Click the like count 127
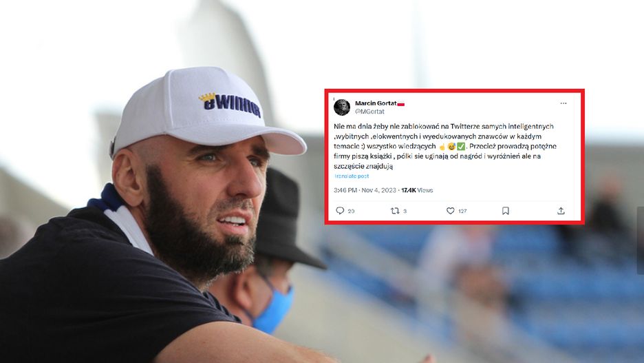Screen dimensions: 644x363 [x=462, y=211]
